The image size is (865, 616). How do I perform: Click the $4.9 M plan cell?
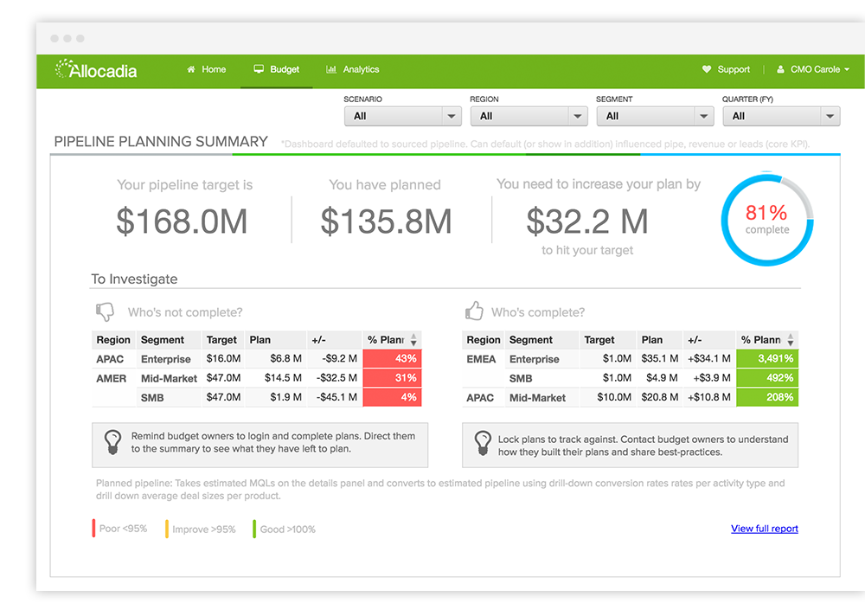click(x=662, y=378)
